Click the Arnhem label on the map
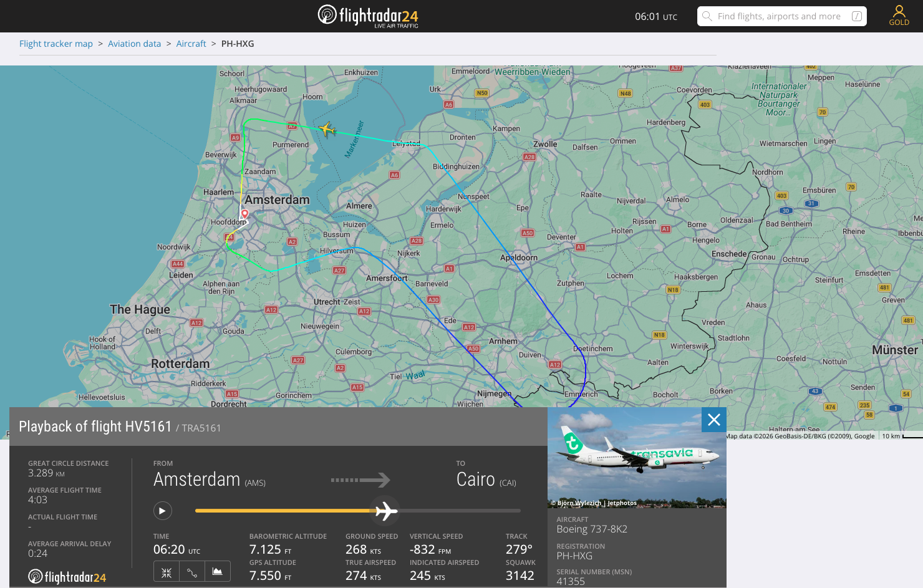This screenshot has height=588, width=923. click(503, 341)
